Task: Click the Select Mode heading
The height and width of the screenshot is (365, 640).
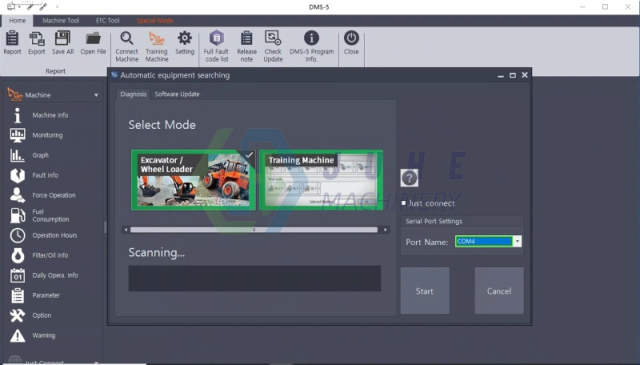Action: [x=162, y=125]
